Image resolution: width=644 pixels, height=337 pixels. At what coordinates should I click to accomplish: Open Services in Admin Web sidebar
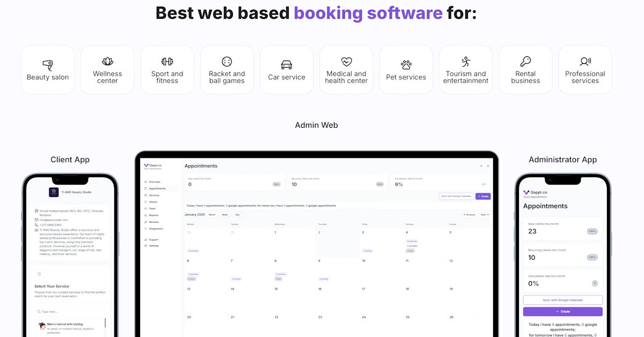152,195
